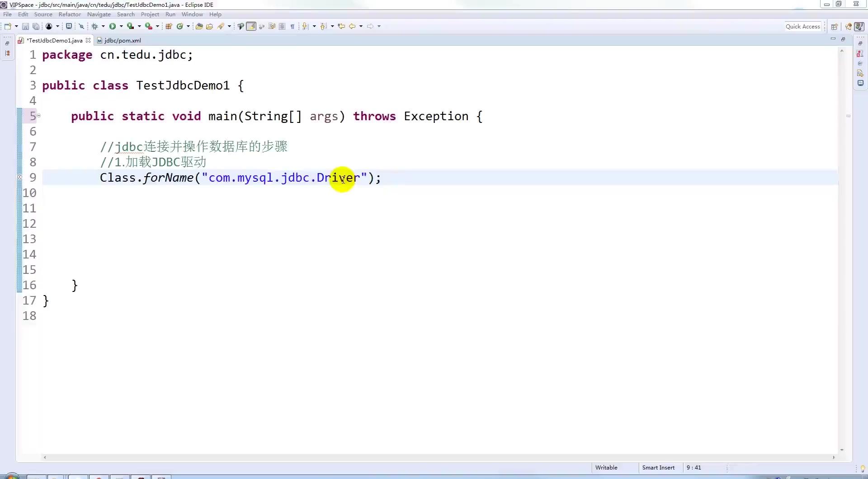Click the binoculars toolbar icon
Viewport: 868px width, 479px height.
tap(241, 26)
